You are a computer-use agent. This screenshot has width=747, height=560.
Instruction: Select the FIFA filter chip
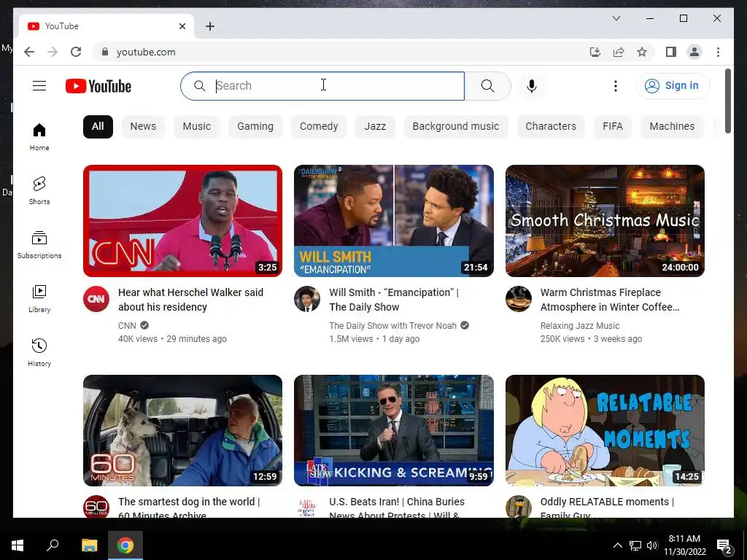(x=613, y=127)
